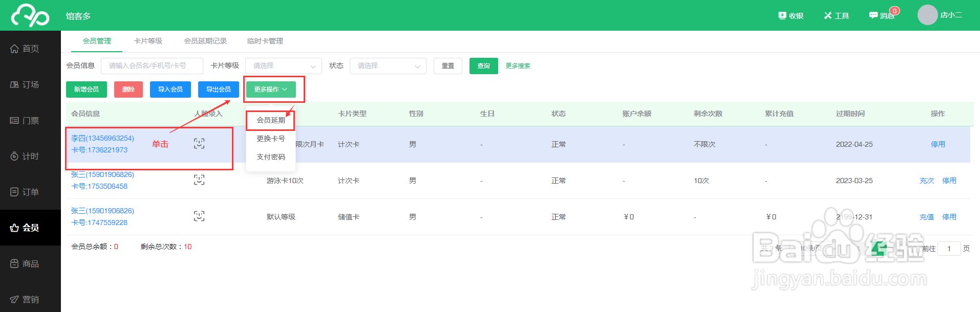Select 更换卡号 from dropdown menu
Viewport: 980px width, 312px height.
pyautogui.click(x=271, y=139)
